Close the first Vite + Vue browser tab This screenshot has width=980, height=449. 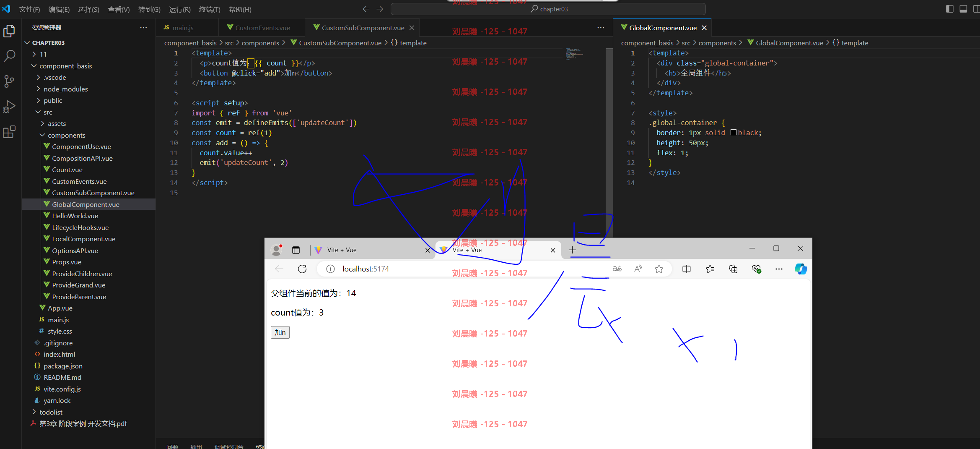(x=428, y=250)
